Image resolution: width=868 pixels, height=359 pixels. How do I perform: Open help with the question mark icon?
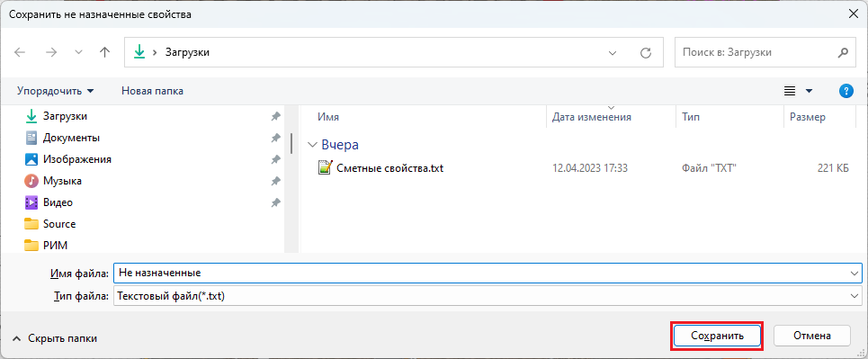[x=846, y=91]
